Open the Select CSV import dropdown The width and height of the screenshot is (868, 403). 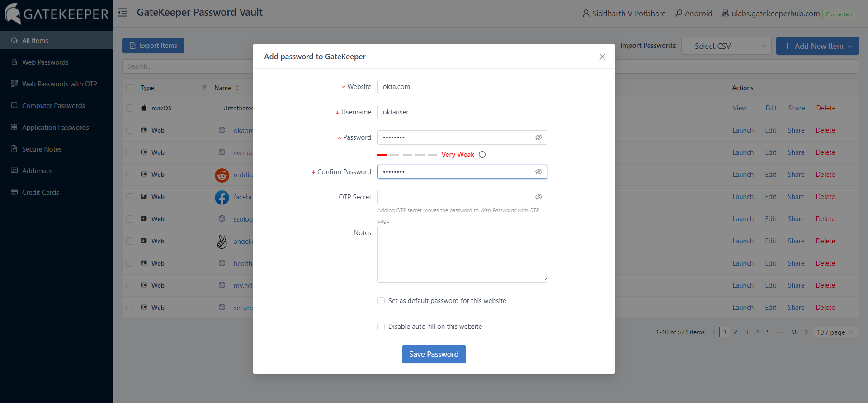pyautogui.click(x=726, y=46)
